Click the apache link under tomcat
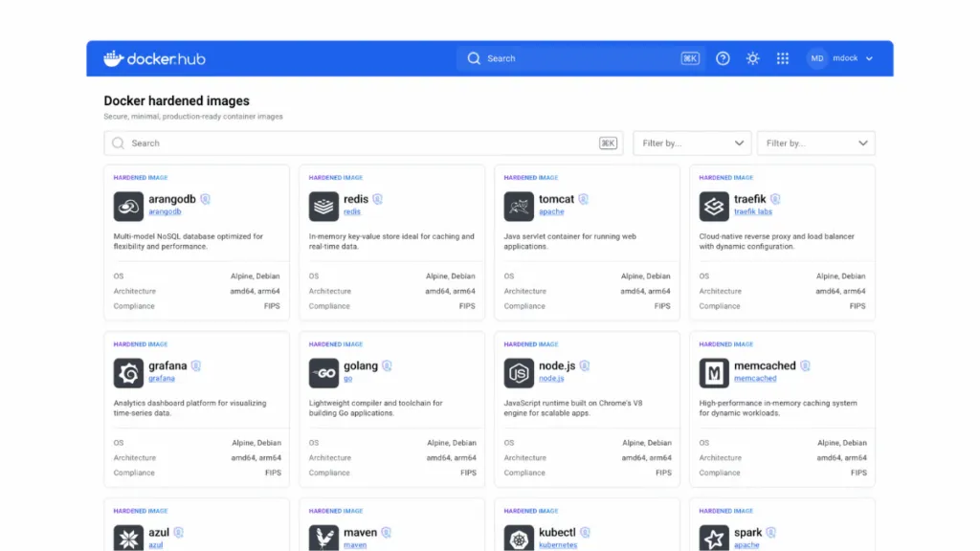Image resolution: width=980 pixels, height=551 pixels. point(551,211)
